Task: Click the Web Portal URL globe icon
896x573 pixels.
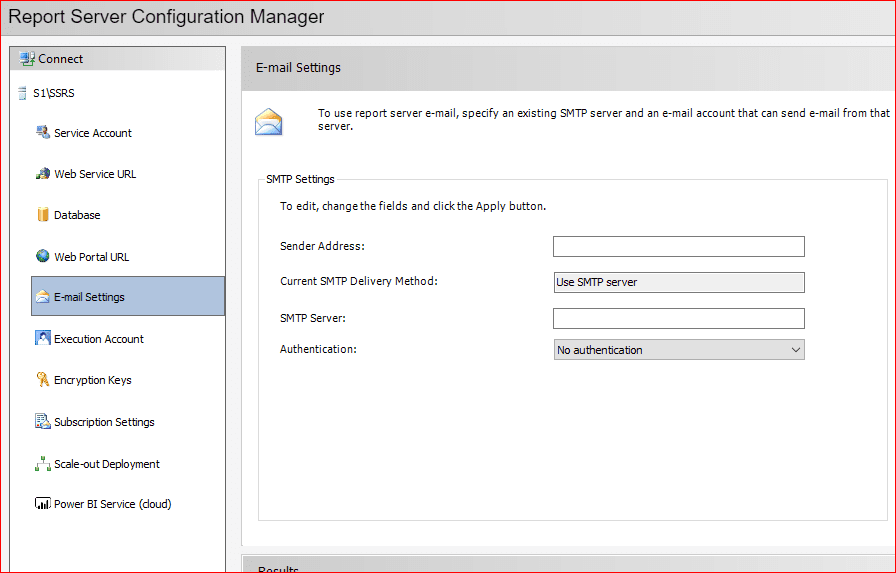Action: tap(43, 257)
